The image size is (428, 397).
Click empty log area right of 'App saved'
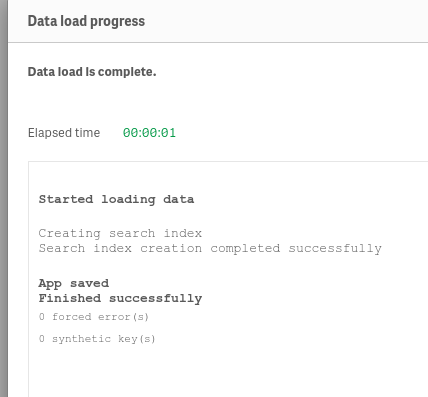click(x=267, y=283)
